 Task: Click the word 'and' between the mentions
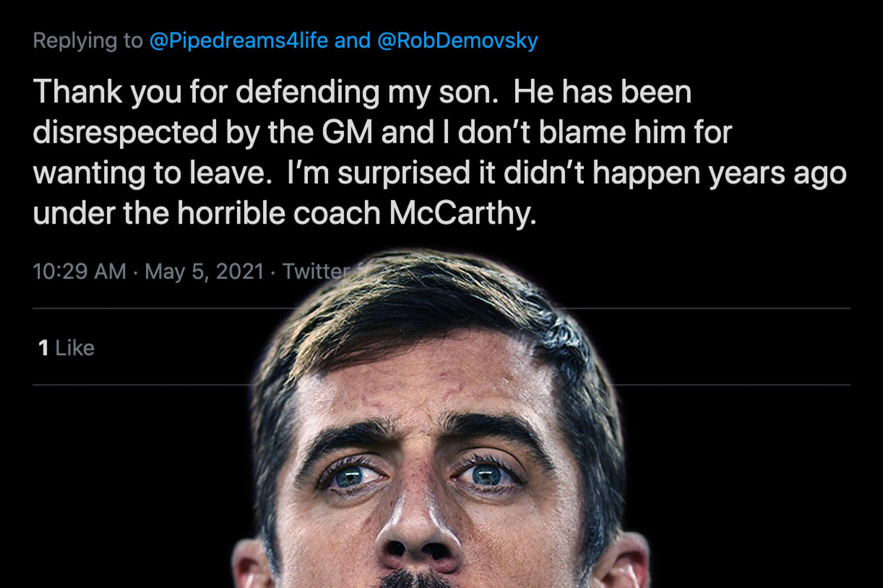(x=352, y=41)
